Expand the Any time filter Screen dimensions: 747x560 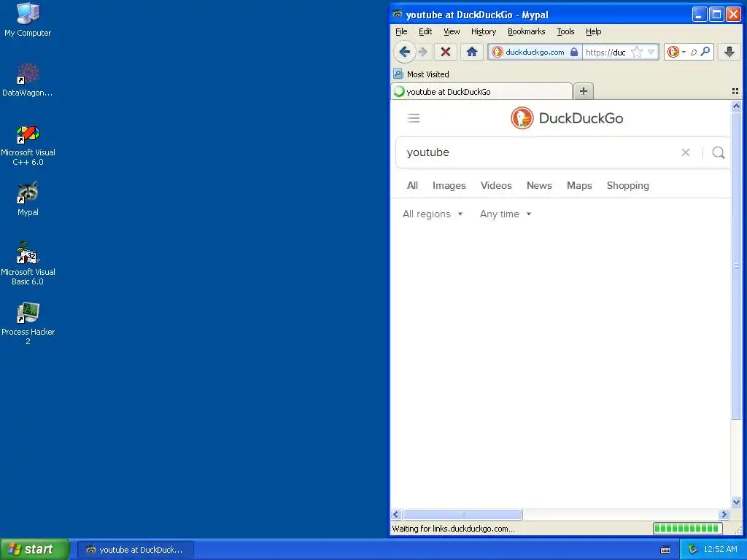coord(506,214)
